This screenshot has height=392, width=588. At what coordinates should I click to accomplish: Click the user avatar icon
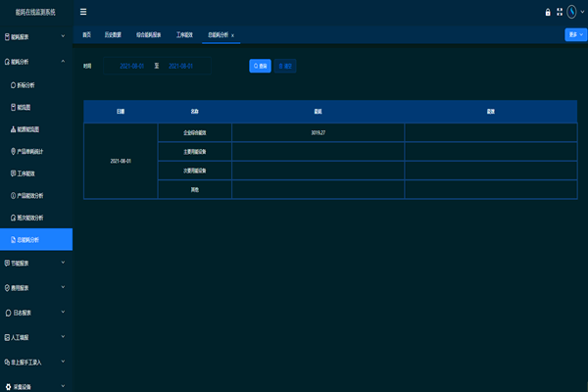click(x=571, y=13)
